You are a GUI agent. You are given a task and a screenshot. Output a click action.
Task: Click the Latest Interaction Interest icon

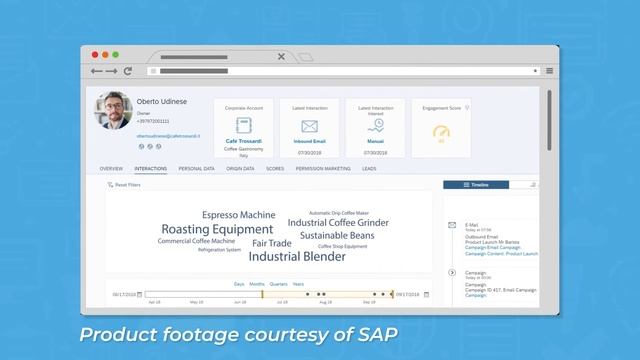click(376, 126)
